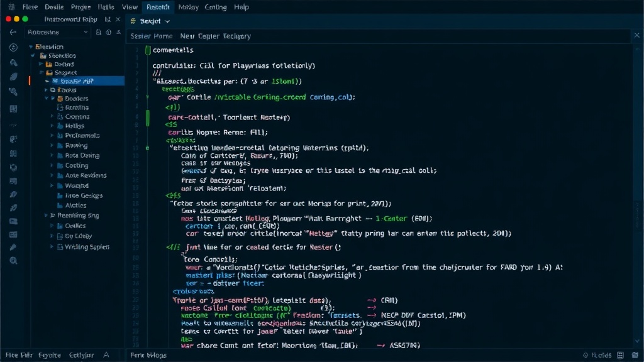The height and width of the screenshot is (362, 644).
Task: Click the New Cepler Teclipary breadcrumb
Action: [x=216, y=36]
